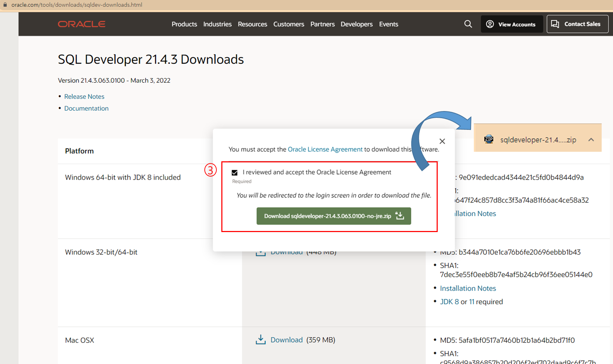Click the redirected to login screen notice
Screen dimensions: 613x364
[334, 195]
